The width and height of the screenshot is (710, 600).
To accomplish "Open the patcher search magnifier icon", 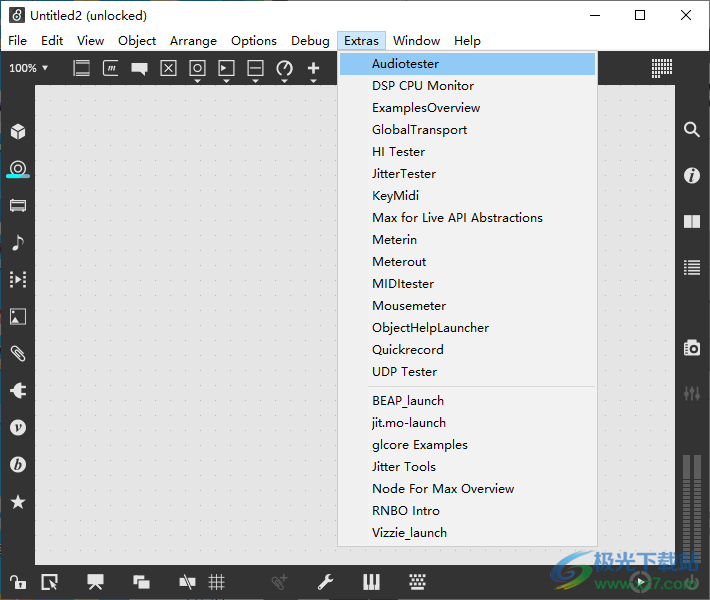I will pyautogui.click(x=691, y=130).
